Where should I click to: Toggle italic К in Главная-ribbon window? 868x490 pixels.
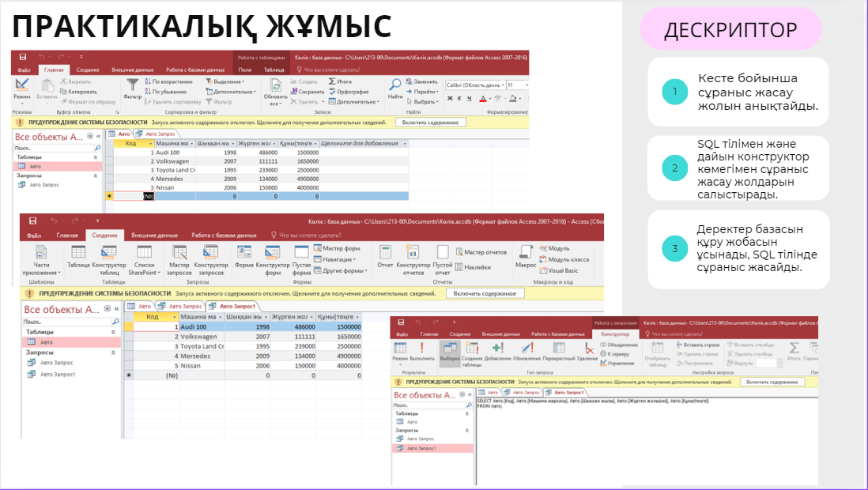pyautogui.click(x=459, y=99)
